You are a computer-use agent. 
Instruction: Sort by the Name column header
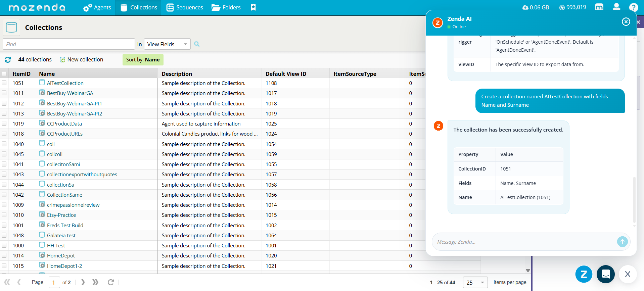[47, 74]
